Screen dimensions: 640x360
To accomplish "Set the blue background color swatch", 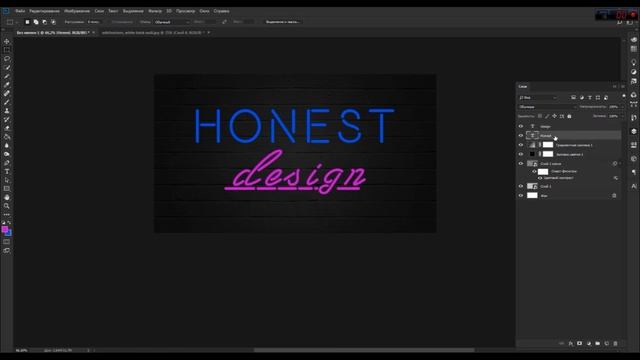I will [9, 233].
